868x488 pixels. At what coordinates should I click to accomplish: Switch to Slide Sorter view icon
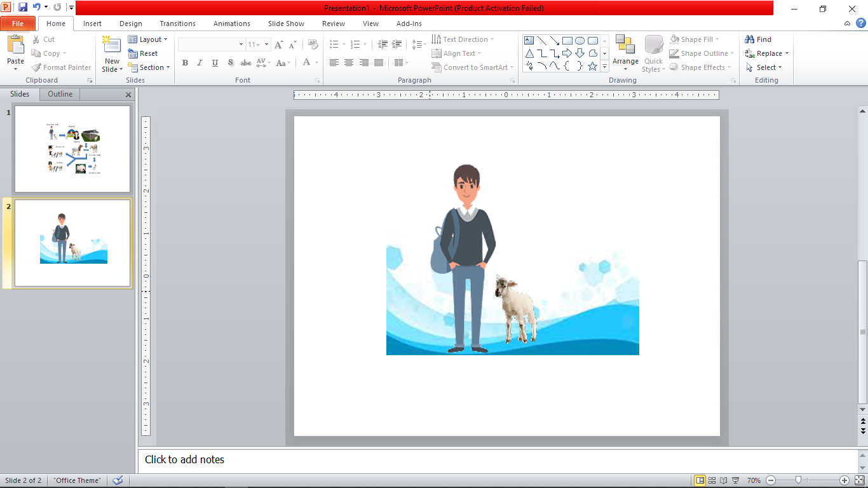pos(712,480)
